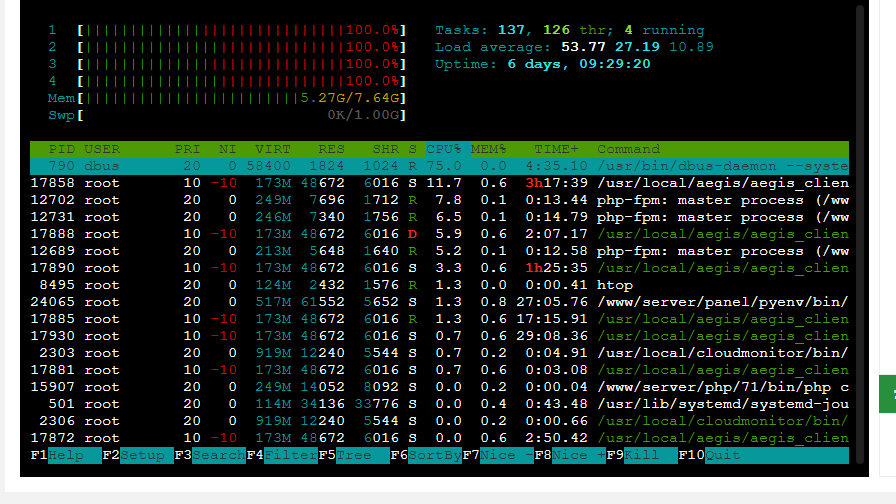896x504 pixels.
Task: Click the Swp meter 0K/1.00G
Action: pyautogui.click(x=242, y=115)
